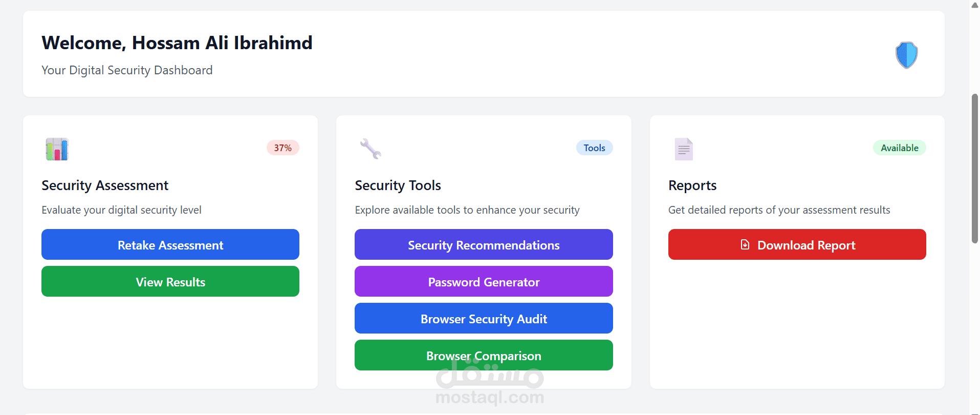The image size is (980, 415).
Task: Click the scrollbar up arrow
Action: [974, 5]
